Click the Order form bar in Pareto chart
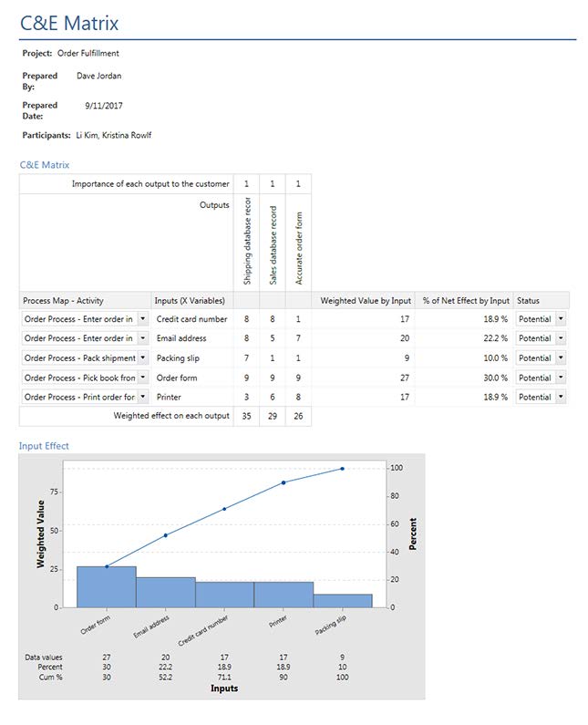This screenshot has height=725, width=588. tap(107, 587)
